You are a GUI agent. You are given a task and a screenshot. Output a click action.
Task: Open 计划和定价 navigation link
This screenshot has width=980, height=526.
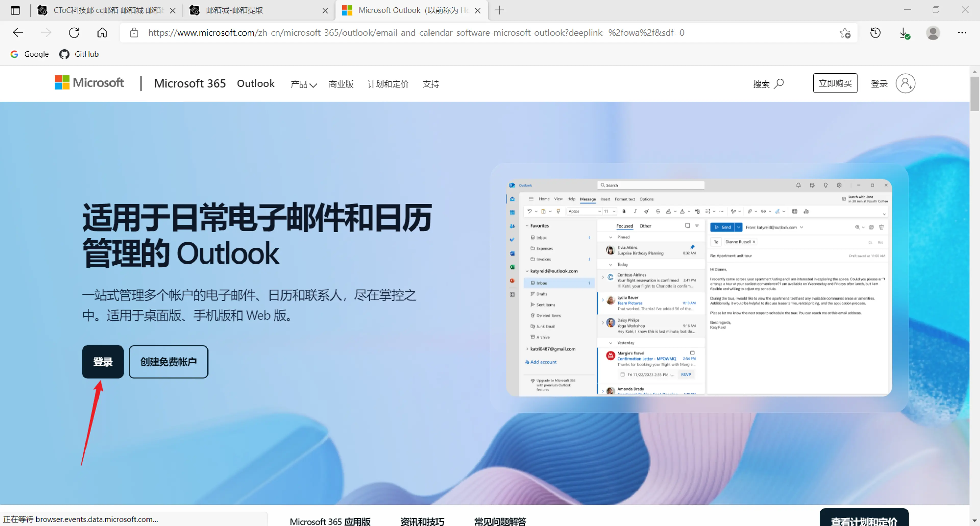coord(388,84)
